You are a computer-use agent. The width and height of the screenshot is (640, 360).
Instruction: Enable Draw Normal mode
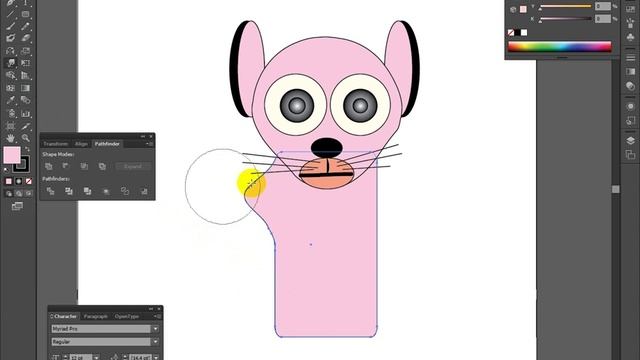pyautogui.click(x=9, y=193)
